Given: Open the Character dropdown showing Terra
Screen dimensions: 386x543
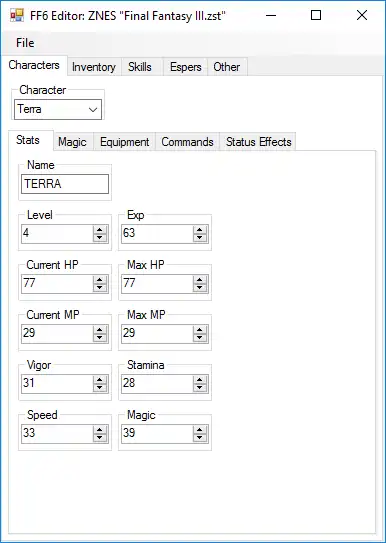Looking at the screenshot, I should pos(58,109).
